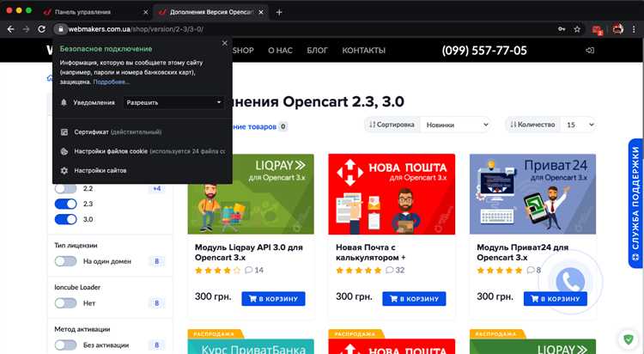Disable the 2.3 version filter
The width and height of the screenshot is (644, 354).
(x=66, y=204)
